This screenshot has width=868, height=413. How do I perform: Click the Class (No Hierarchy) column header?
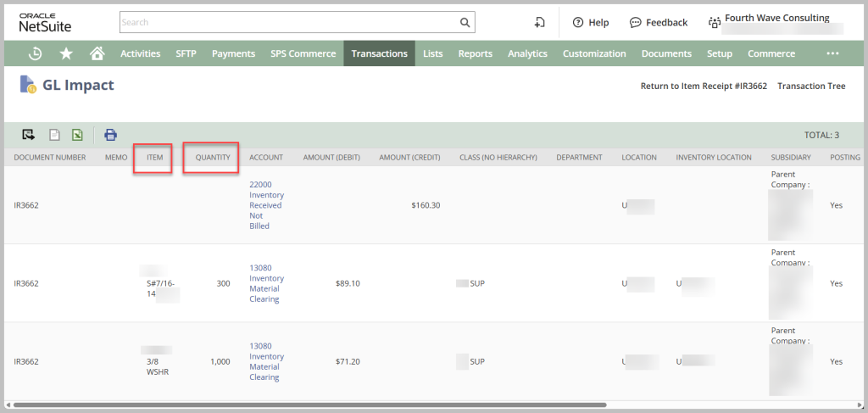click(x=498, y=157)
